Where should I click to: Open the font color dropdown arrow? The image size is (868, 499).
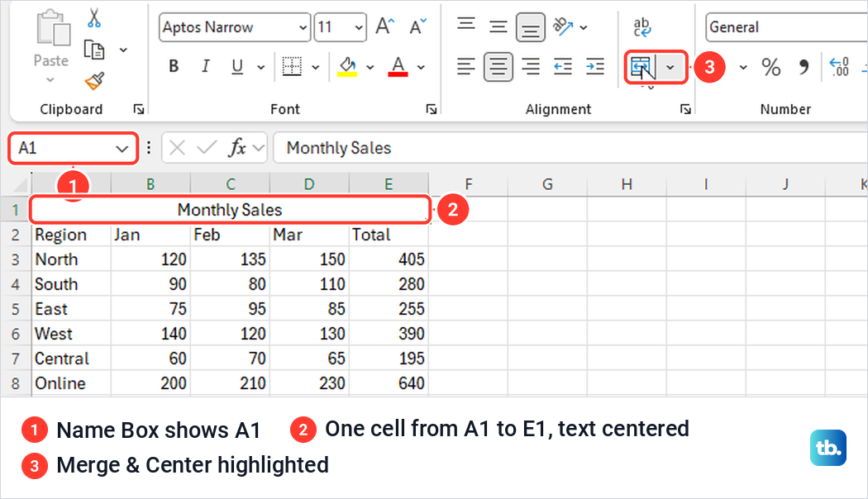(x=422, y=68)
